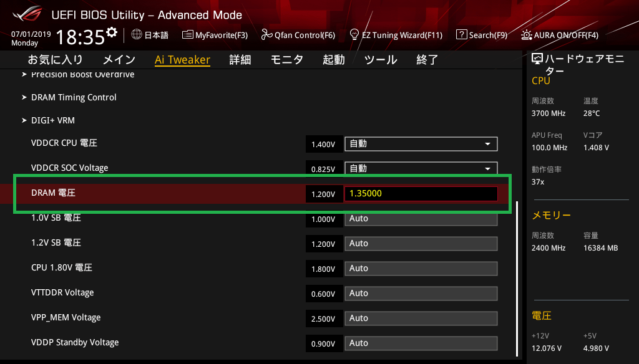Click the ROG logo icon
The width and height of the screenshot is (639, 364).
tap(27, 14)
